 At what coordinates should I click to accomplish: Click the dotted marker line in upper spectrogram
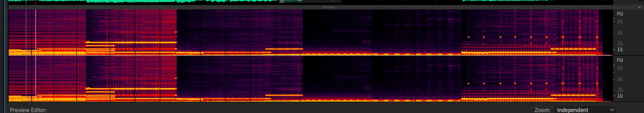26,32
